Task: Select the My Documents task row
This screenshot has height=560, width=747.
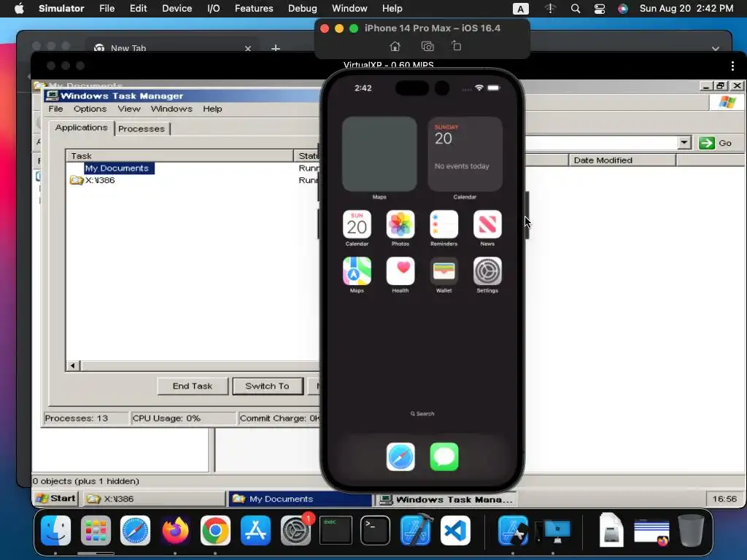Action: 192,168
